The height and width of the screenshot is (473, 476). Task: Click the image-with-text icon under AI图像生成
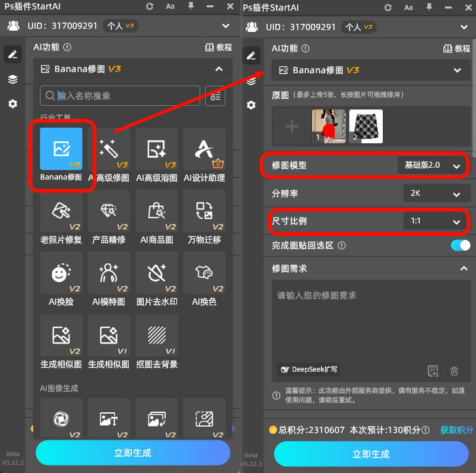coord(109,419)
